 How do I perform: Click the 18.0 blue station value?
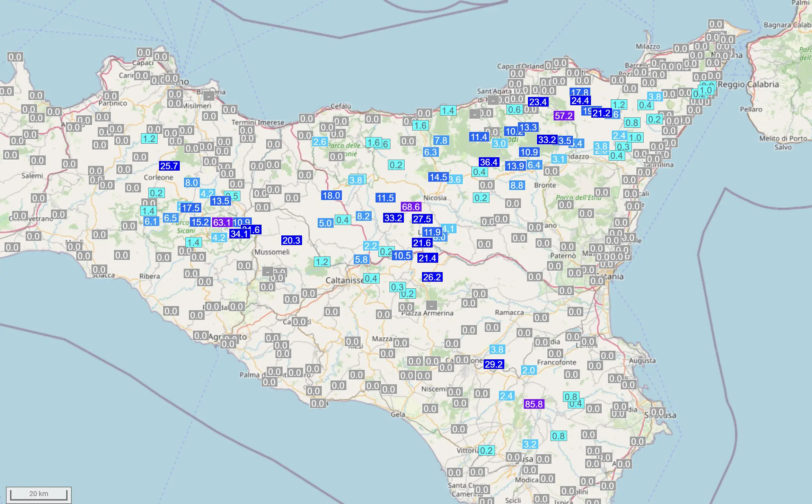point(332,196)
